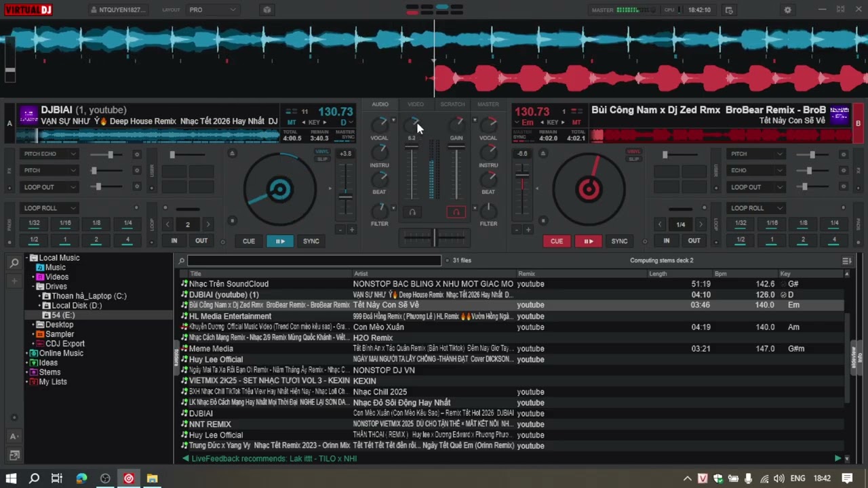Toggle VINYL mode on deck A
The height and width of the screenshot is (488, 868).
tap(322, 152)
